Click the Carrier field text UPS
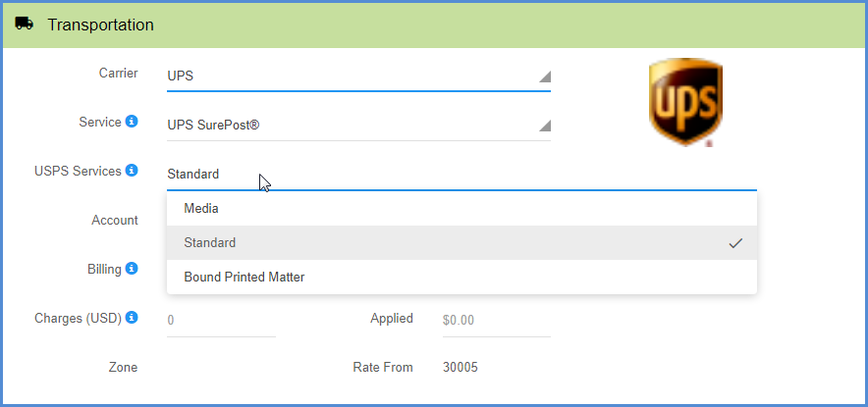868x407 pixels. (181, 76)
